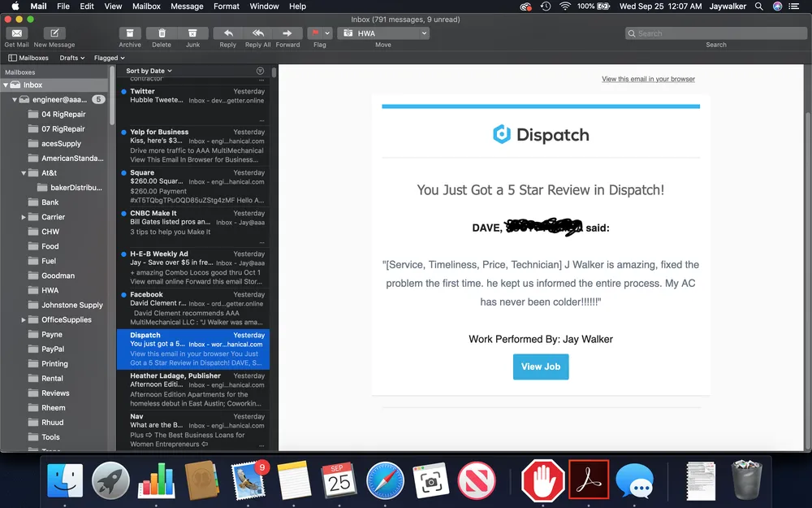Flag the message with red flag
The height and width of the screenshot is (508, 812).
point(315,33)
